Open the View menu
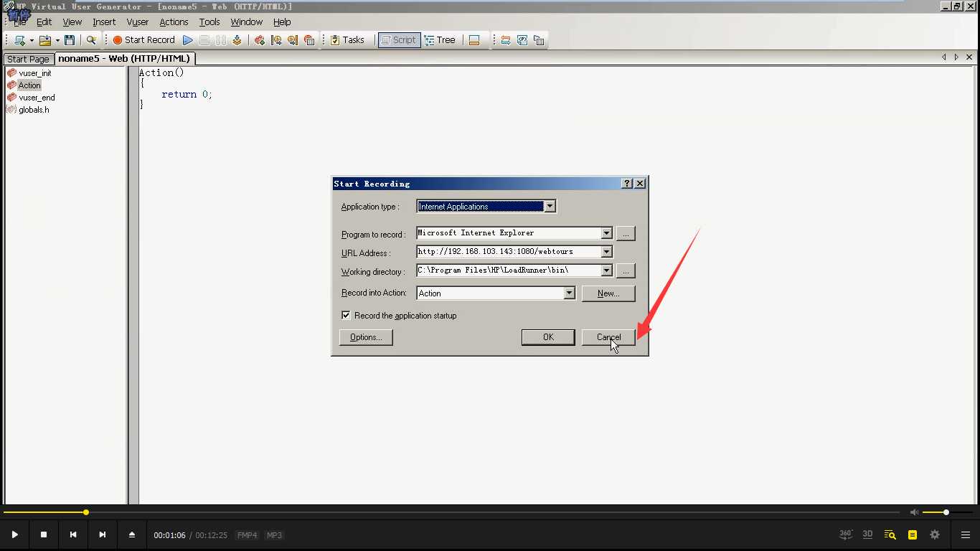The height and width of the screenshot is (551, 980). (72, 22)
